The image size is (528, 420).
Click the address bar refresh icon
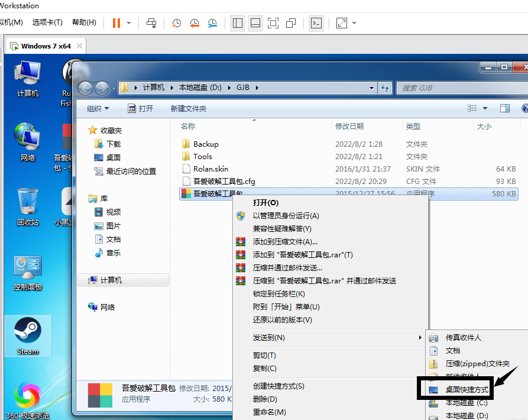[385, 88]
